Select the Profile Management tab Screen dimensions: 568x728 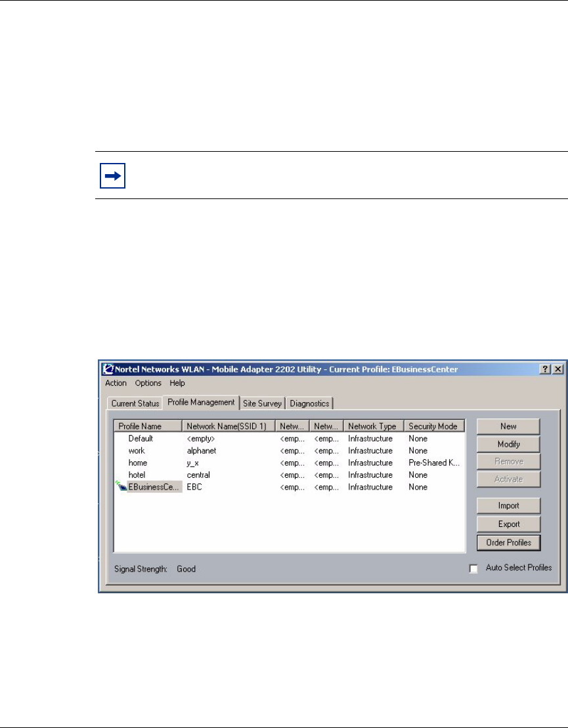201,402
